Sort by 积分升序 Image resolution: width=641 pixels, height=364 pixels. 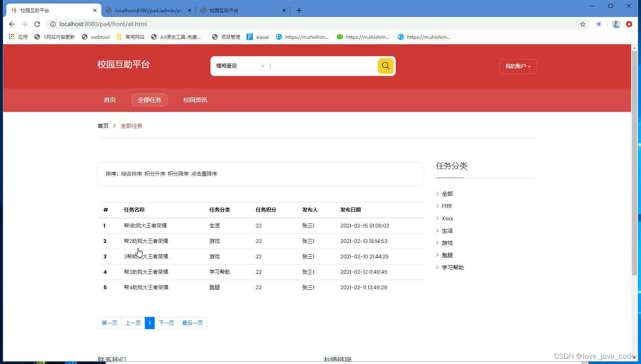tap(155, 174)
